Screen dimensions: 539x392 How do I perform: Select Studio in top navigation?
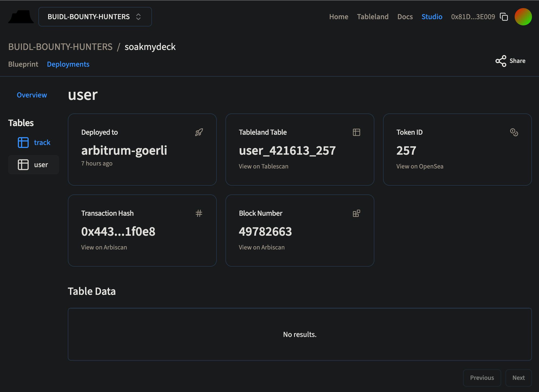432,17
